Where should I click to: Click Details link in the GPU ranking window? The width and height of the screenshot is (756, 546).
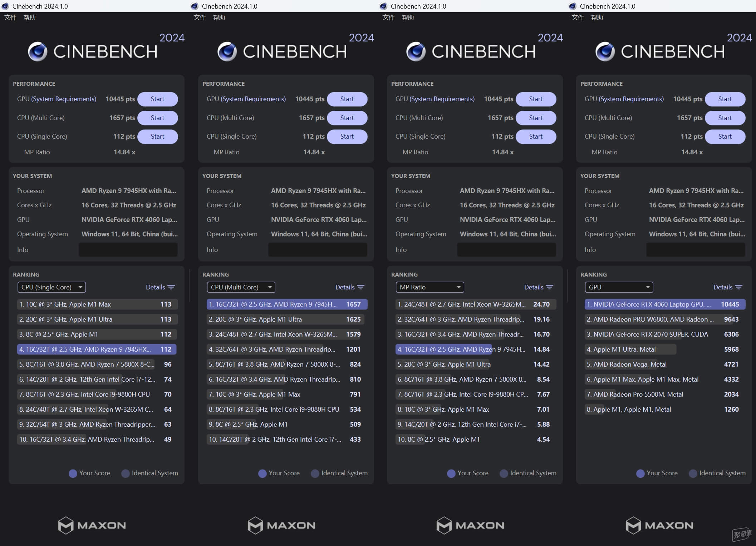point(723,287)
